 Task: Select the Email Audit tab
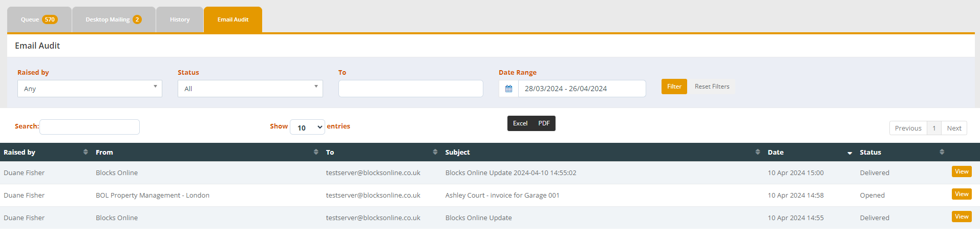[x=233, y=19]
